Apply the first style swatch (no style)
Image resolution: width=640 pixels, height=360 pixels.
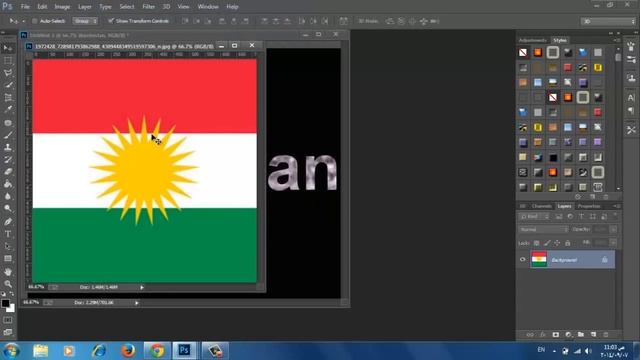(523, 52)
